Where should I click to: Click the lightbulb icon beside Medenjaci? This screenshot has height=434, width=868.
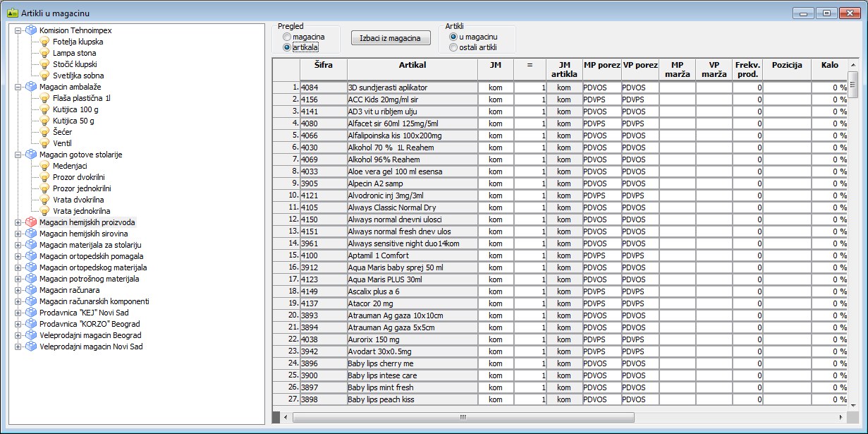click(x=44, y=166)
